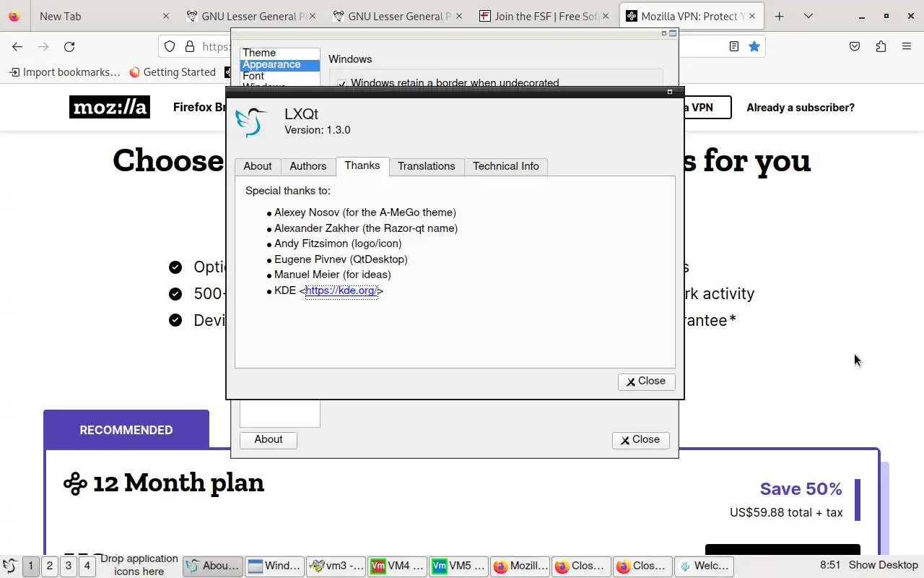Click the LXQt hummingbird logo in About dialog
This screenshot has height=578, width=924.
[x=250, y=122]
